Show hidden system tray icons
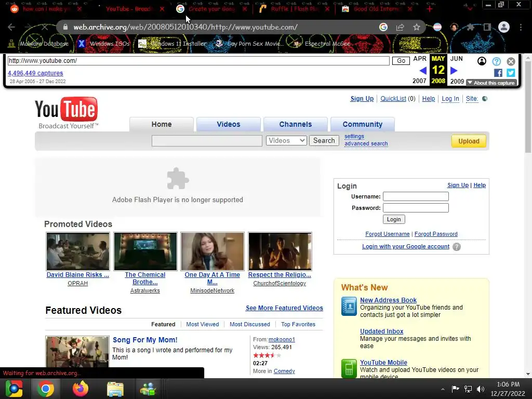Screen dimensions: 532x399 point(443,389)
